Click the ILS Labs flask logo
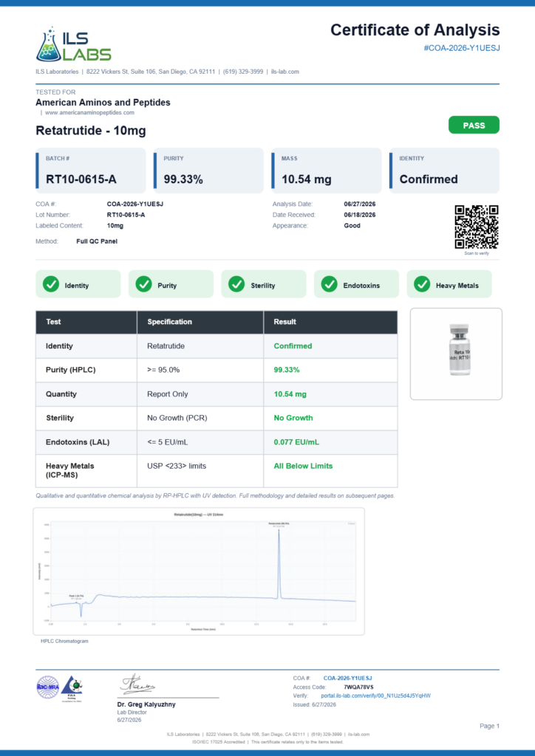Viewport: 535px width, 756px height. click(x=73, y=44)
